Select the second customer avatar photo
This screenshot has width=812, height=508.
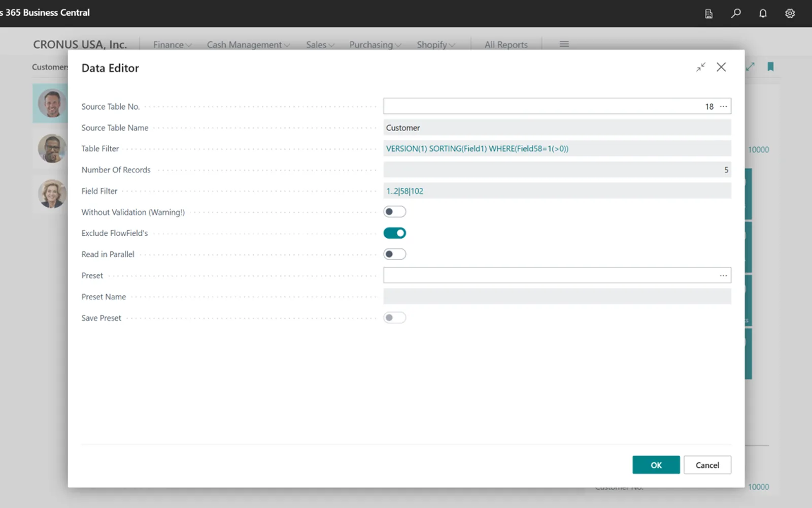(x=52, y=148)
